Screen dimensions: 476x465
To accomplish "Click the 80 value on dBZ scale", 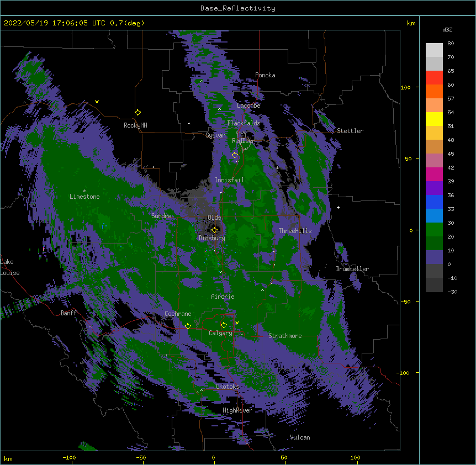I will tap(451, 44).
